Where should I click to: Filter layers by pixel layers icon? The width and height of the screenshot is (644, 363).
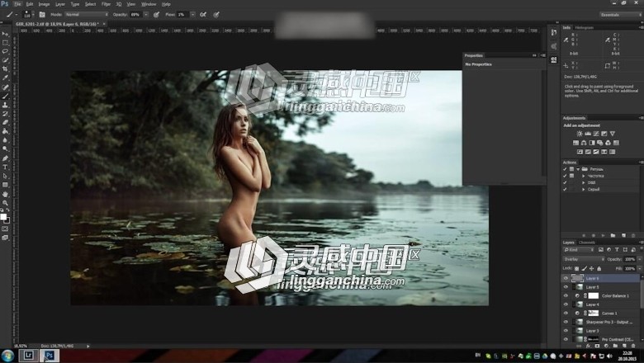point(601,249)
